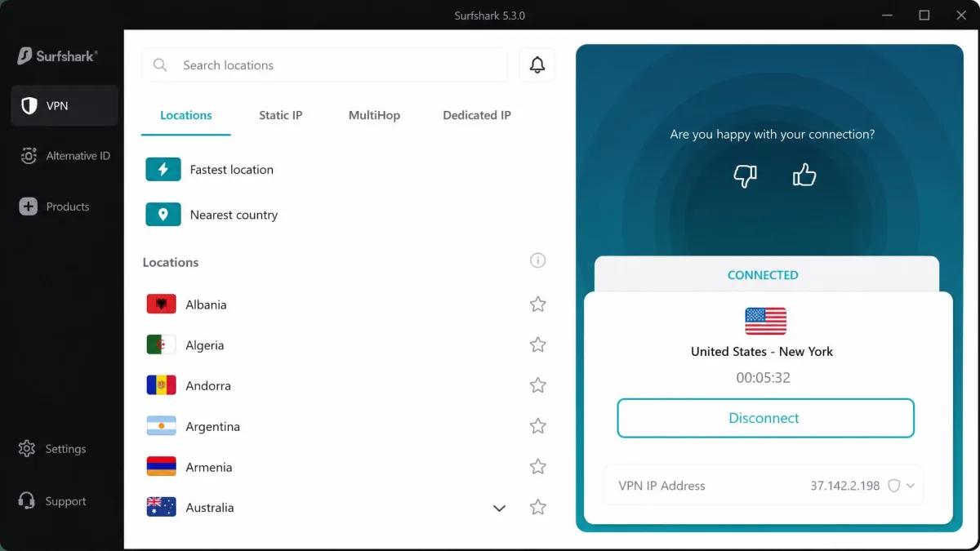Click thumbs down on connection feedback
Image resolution: width=980 pixels, height=551 pixels.
point(745,175)
